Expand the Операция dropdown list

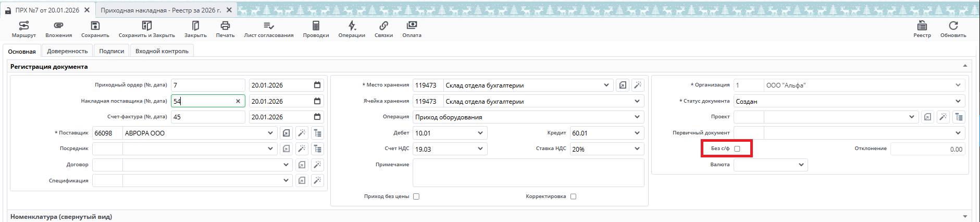[637, 117]
